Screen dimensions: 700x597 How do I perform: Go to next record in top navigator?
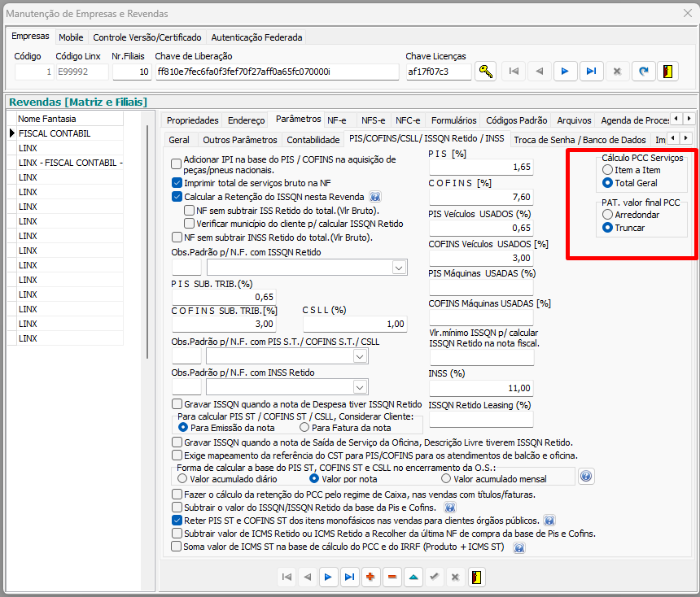[x=565, y=72]
